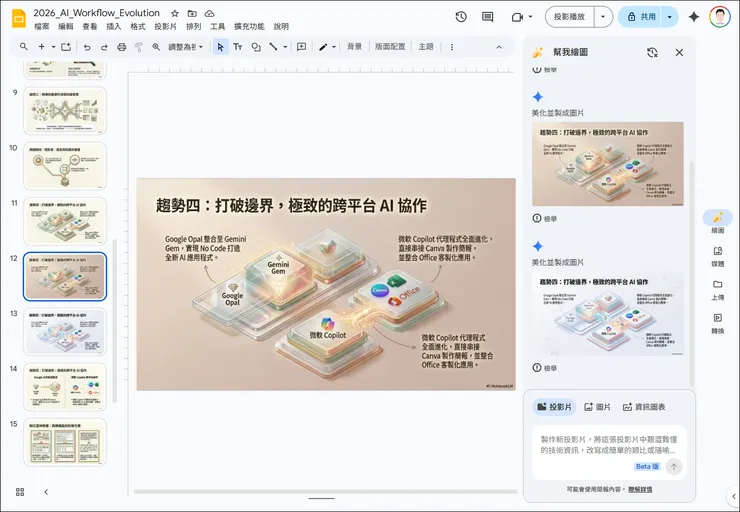Select slide 13 thumbnail in filmstrip
Screen dimensions: 740x512
pyautogui.click(x=65, y=331)
